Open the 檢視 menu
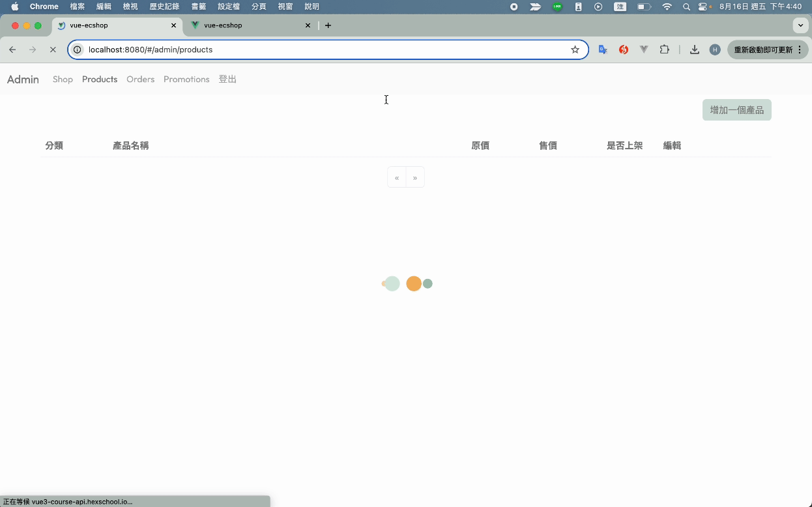The image size is (812, 507). tap(130, 7)
